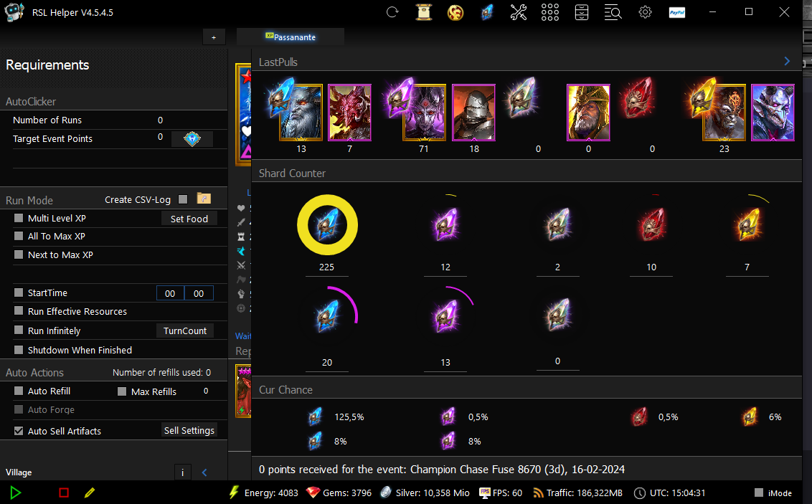This screenshot has height=504, width=812.
Task: Open the blue shard toolbar icon
Action: [x=487, y=12]
